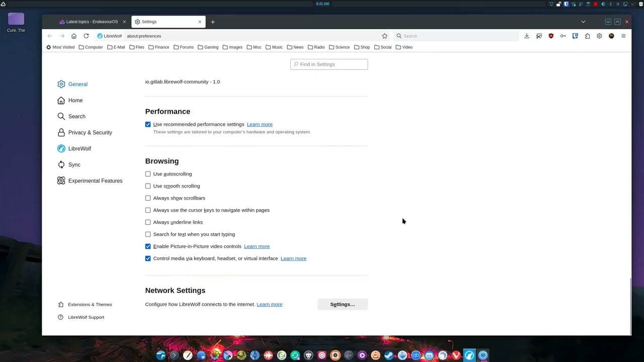Open the LibreWolf settings category
This screenshot has height=362, width=644.
74,148
